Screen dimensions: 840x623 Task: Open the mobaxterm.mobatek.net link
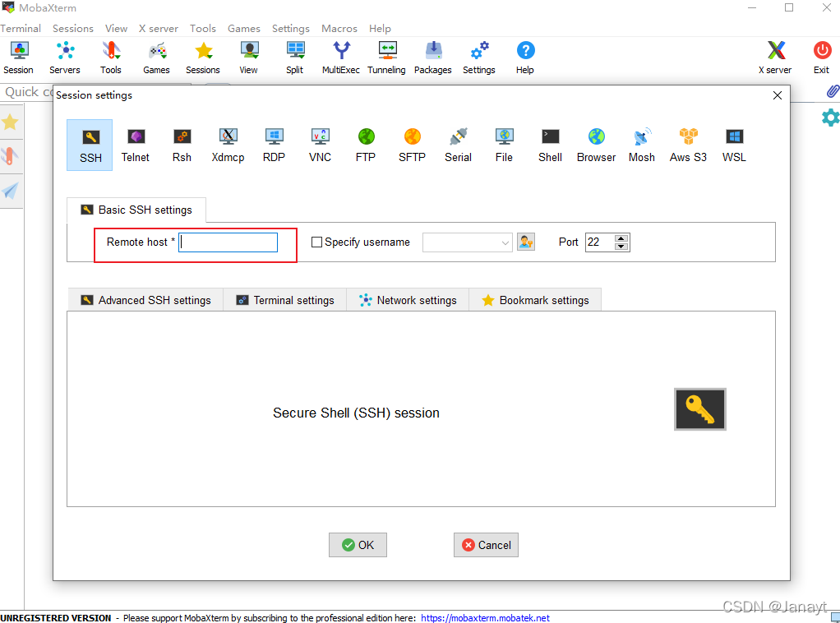(x=486, y=617)
